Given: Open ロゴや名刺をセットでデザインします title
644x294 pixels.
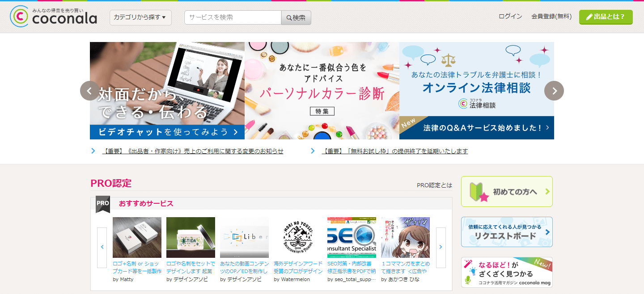Looking at the screenshot, I should [x=191, y=267].
